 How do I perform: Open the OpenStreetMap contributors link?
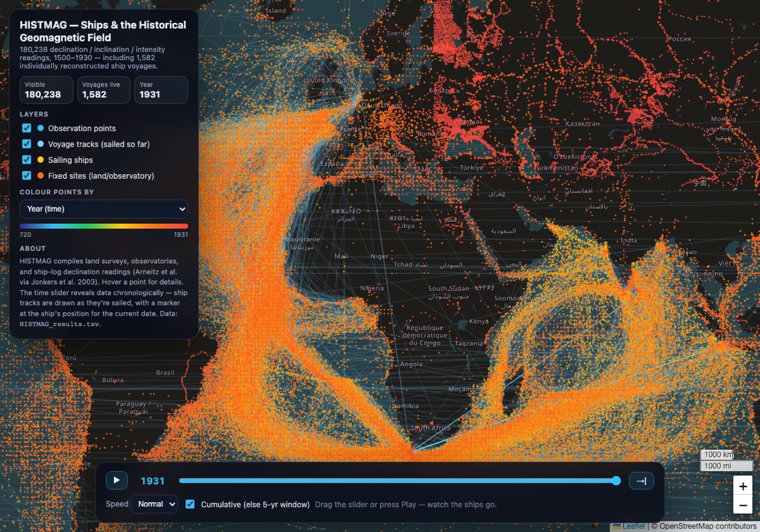(x=707, y=526)
